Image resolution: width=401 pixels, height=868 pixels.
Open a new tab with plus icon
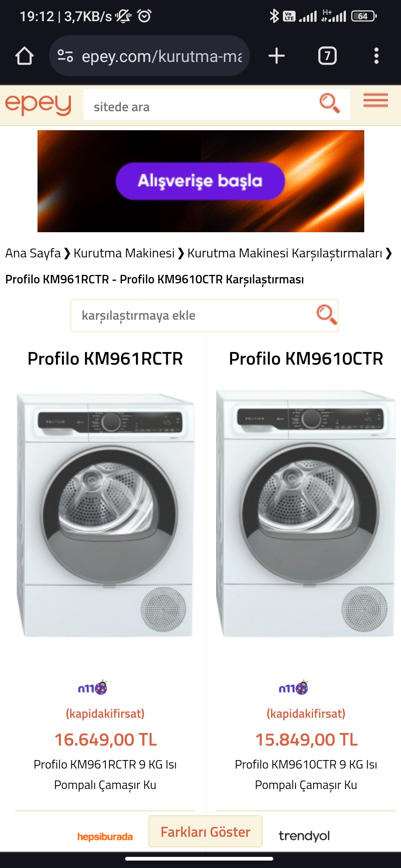[x=276, y=56]
